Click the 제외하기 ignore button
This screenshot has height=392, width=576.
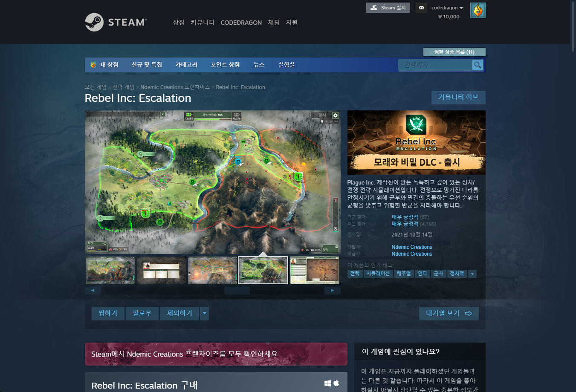[179, 313]
